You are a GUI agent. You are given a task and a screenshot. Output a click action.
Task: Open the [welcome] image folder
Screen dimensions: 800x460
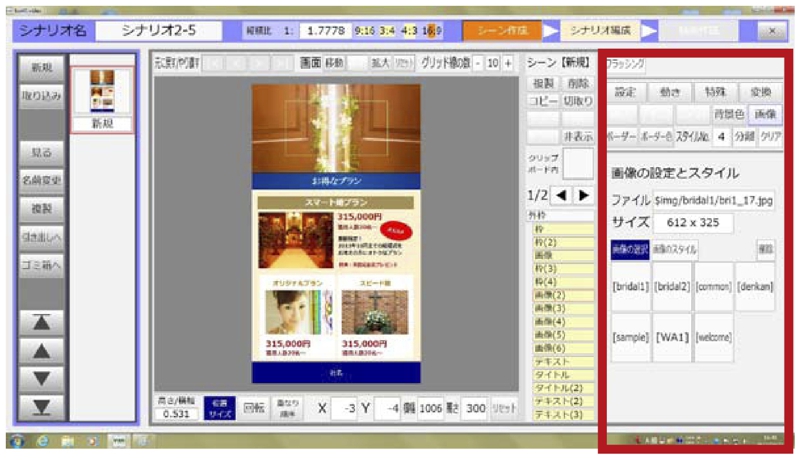713,337
